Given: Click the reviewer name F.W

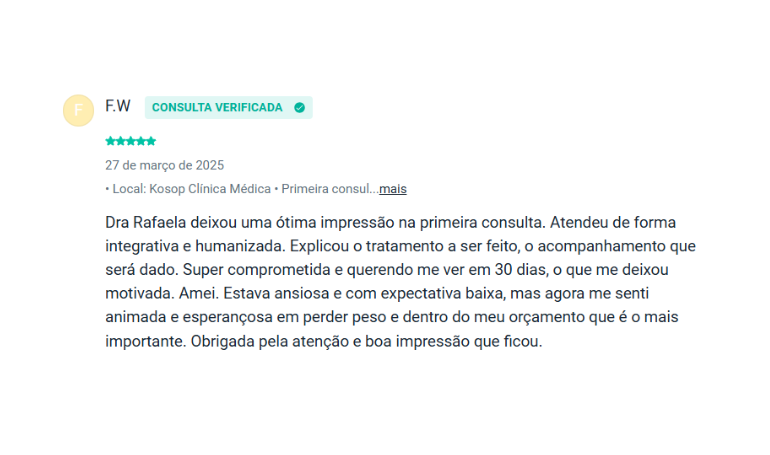Looking at the screenshot, I should (x=118, y=106).
